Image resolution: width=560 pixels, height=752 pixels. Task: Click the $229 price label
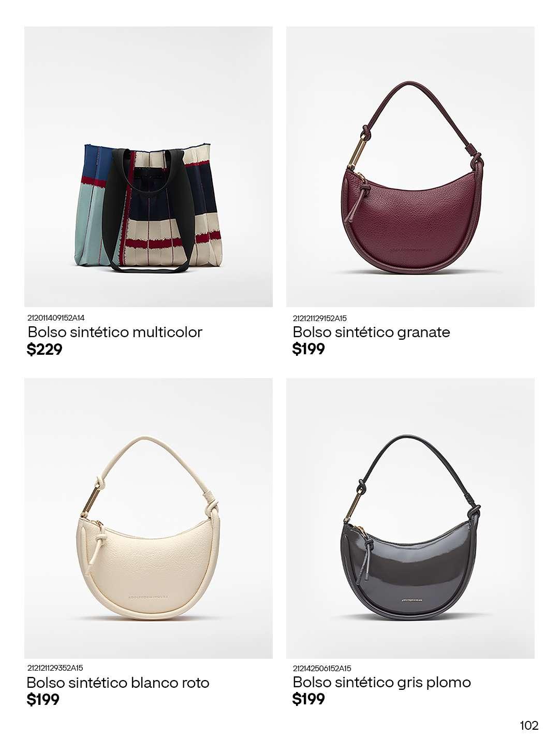(x=45, y=350)
